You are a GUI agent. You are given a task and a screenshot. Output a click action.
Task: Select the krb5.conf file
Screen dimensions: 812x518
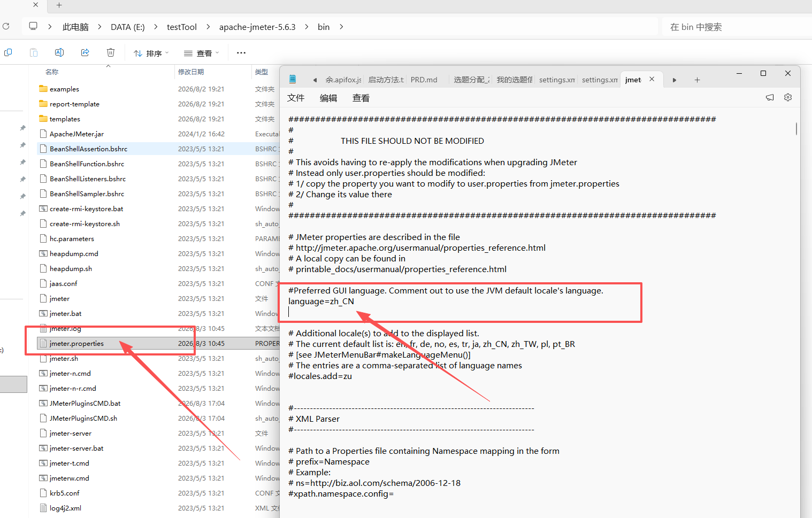point(64,493)
